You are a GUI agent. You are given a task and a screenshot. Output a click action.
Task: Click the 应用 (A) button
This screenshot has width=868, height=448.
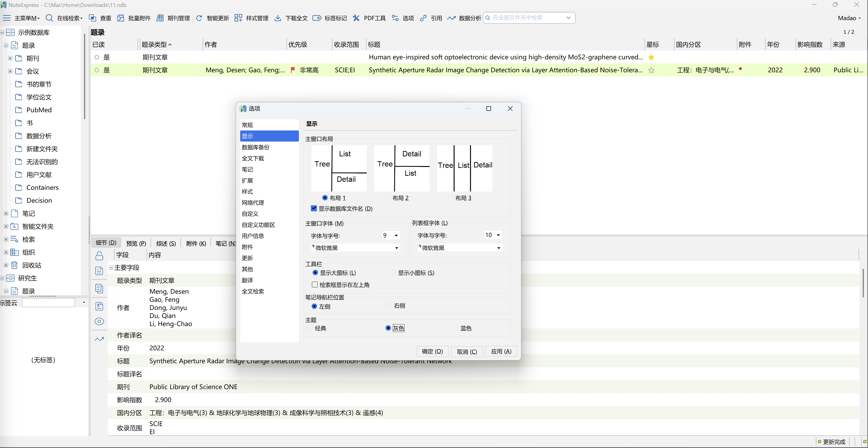501,351
